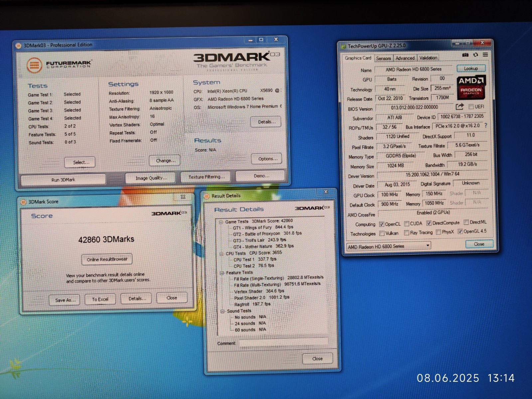Open the GPU-Z hamburger menu icon
This screenshot has width=532, height=399.
pos(485,55)
